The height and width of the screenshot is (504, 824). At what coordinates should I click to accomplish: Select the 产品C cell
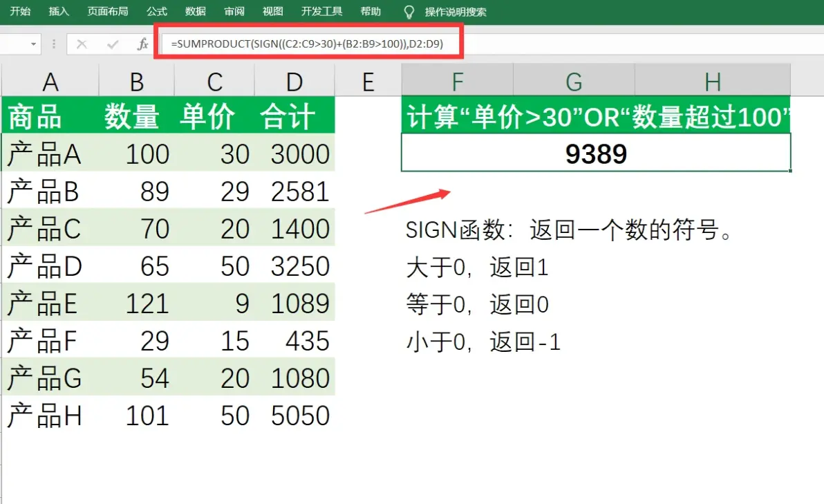coord(50,227)
